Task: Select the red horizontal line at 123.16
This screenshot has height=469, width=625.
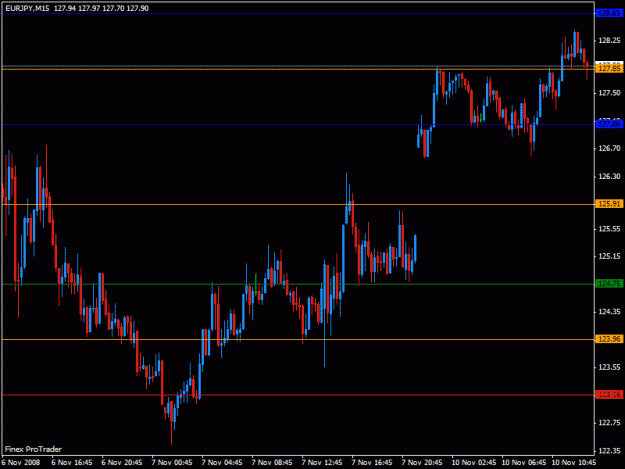Action: click(298, 394)
